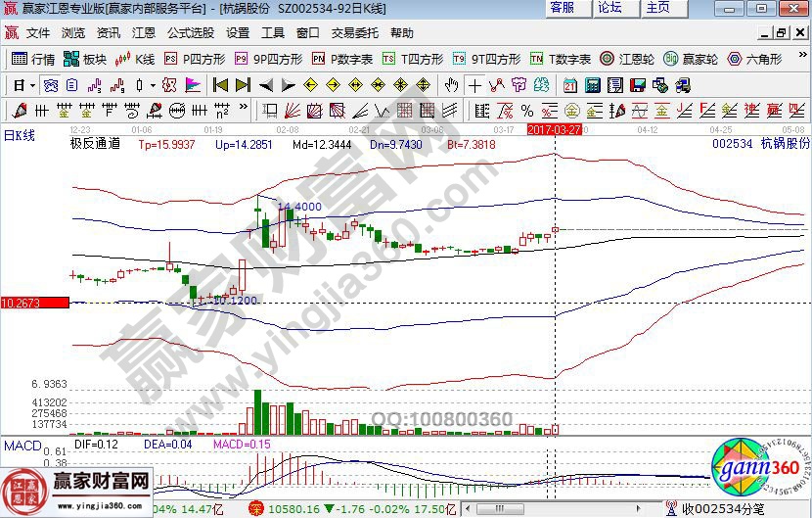Click the 日K线 chart label
The image size is (812, 518).
point(19,136)
